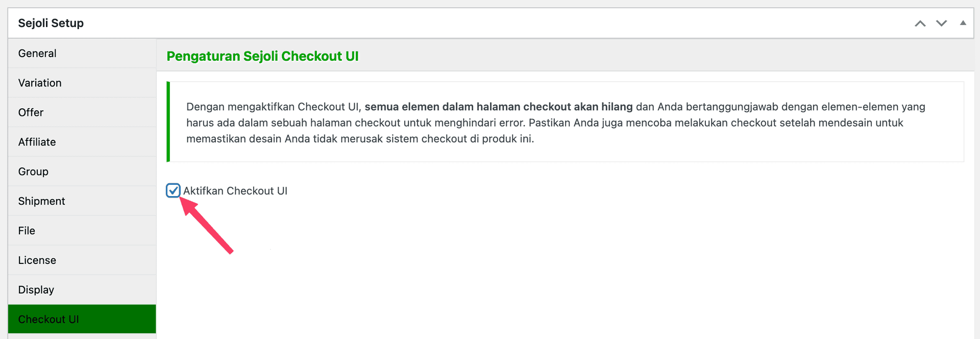Click the Pengaturan Sejoli Checkout UI heading
Image resolution: width=980 pixels, height=339 pixels.
point(262,56)
